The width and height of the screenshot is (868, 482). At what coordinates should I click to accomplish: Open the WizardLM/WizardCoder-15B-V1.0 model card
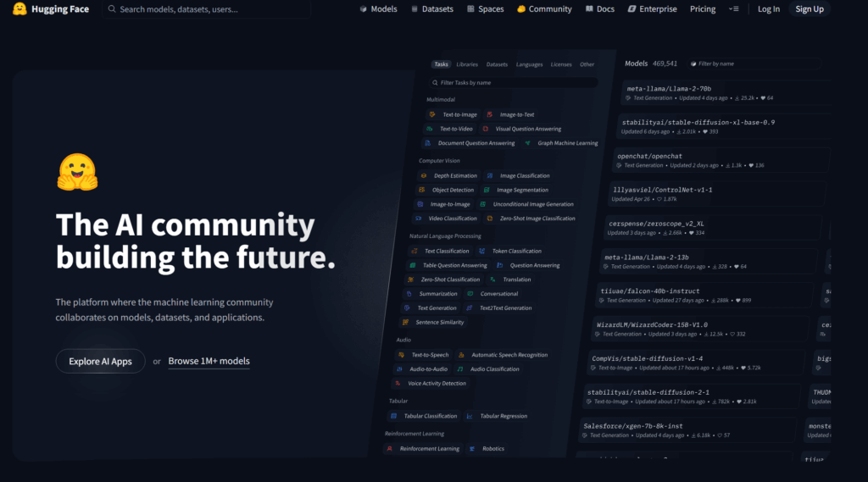pyautogui.click(x=699, y=329)
